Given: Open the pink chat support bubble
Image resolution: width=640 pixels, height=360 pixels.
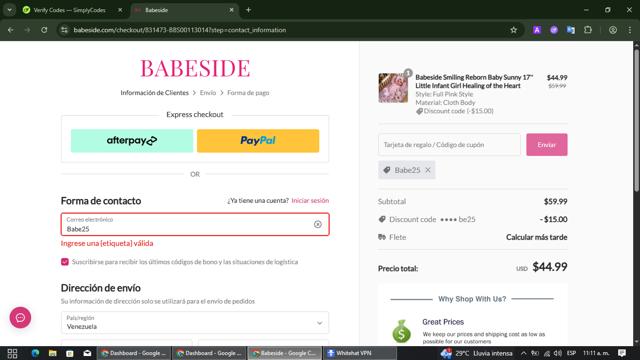Looking at the screenshot, I should 20,317.
